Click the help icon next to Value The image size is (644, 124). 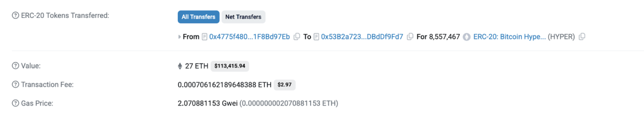pos(15,66)
